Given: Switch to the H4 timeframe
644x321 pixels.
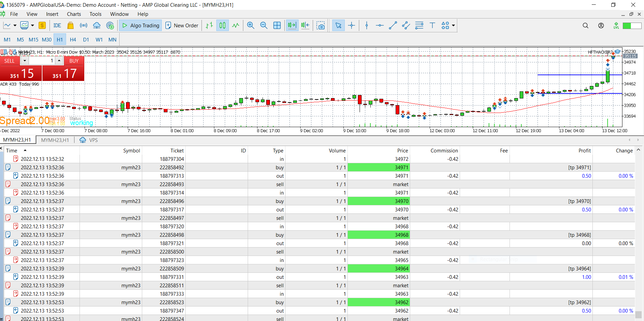Looking at the screenshot, I should coord(73,39).
